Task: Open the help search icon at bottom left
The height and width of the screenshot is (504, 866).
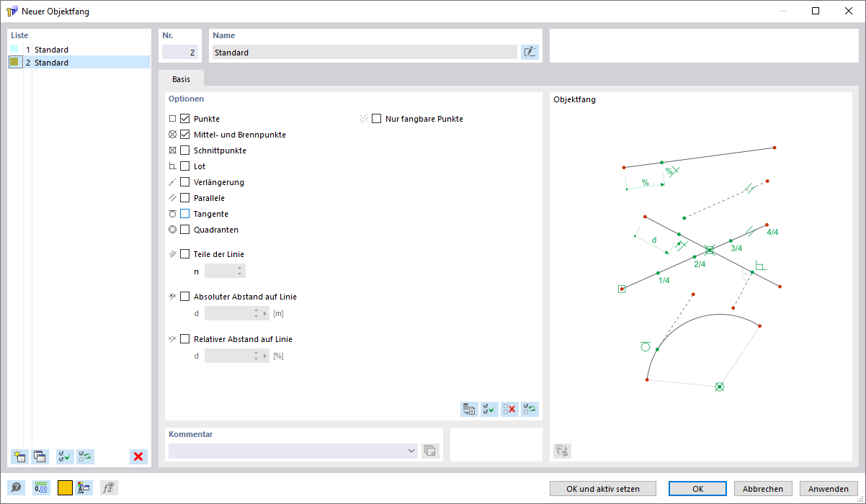Action: [x=17, y=487]
